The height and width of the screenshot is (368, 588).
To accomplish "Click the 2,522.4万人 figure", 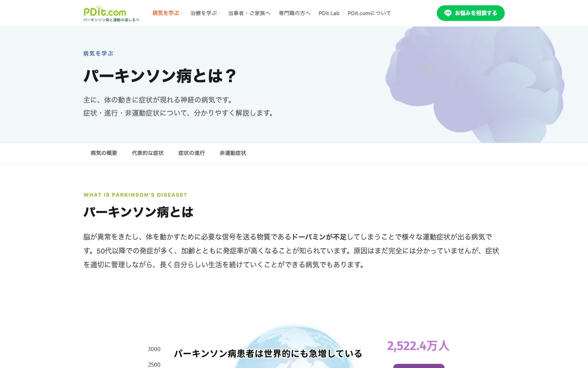I will (418, 346).
